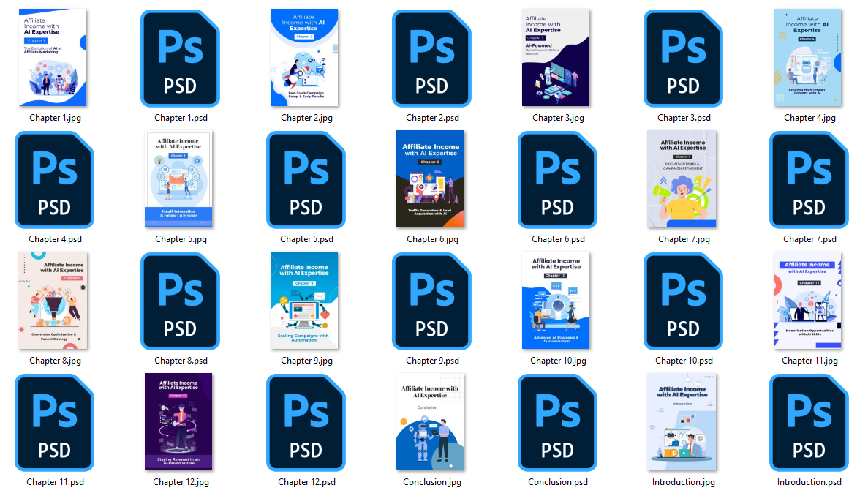Select the Chapter 6.psd file icon
The image size is (868, 504).
click(x=557, y=180)
